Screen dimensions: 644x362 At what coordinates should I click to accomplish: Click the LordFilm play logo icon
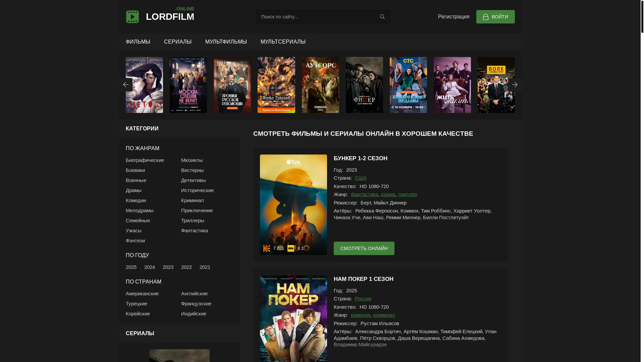132,17
